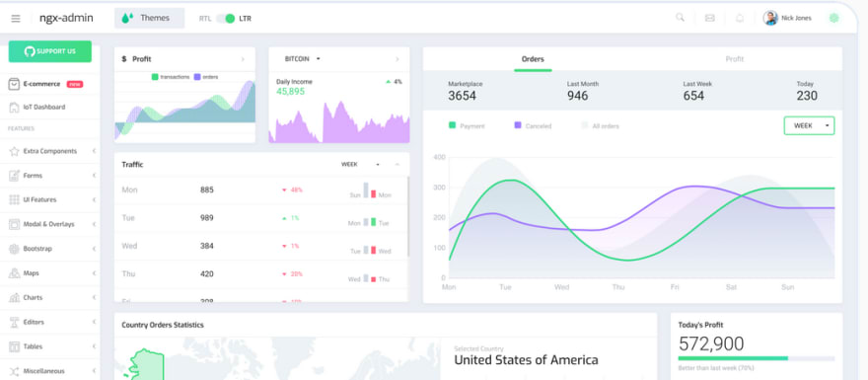868x380 pixels.
Task: Open the notifications bell icon
Action: pos(740,19)
